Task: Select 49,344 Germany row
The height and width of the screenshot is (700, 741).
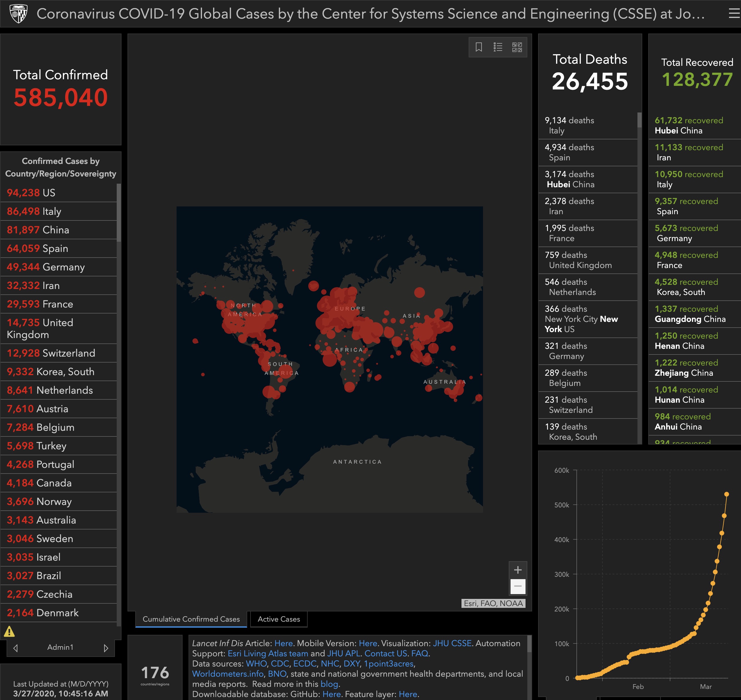Action: click(x=59, y=267)
